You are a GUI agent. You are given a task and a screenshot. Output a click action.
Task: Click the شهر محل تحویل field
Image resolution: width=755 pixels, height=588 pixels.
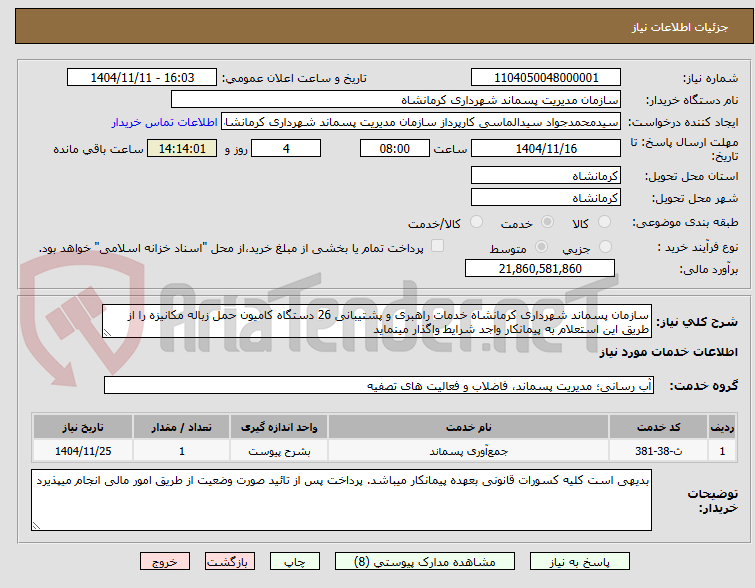coord(546,197)
